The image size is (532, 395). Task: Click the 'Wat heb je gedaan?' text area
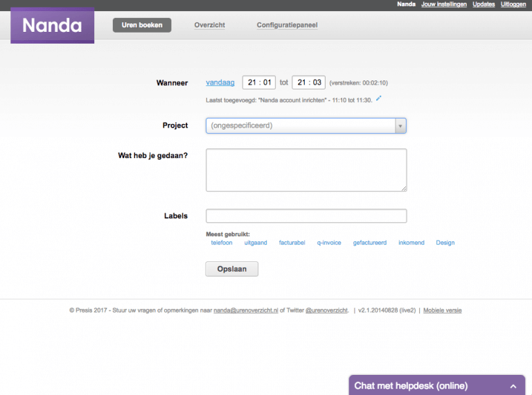pyautogui.click(x=306, y=170)
